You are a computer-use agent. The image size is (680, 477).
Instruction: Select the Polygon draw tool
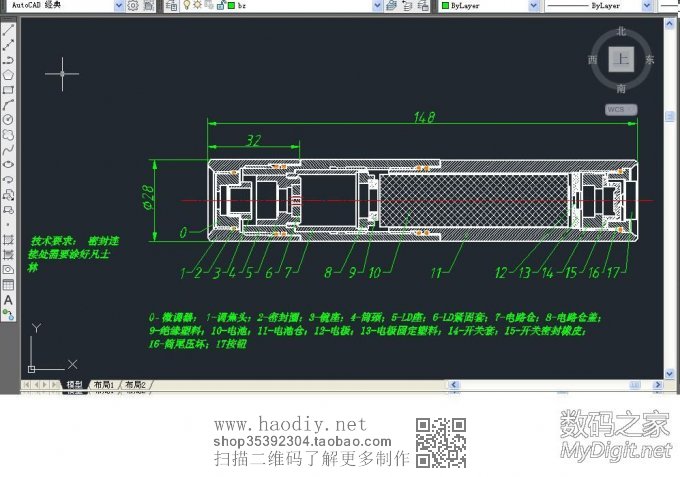(8, 73)
